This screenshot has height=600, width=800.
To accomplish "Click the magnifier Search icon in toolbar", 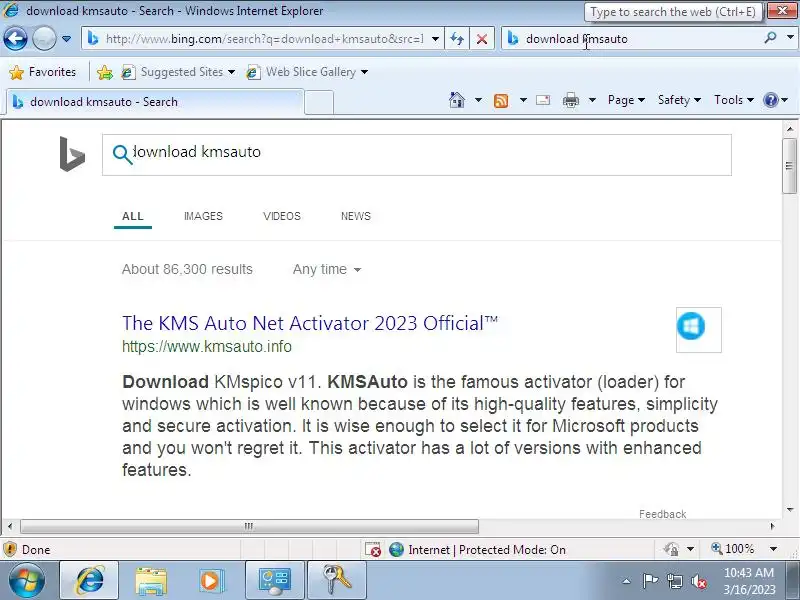I will (x=770, y=38).
